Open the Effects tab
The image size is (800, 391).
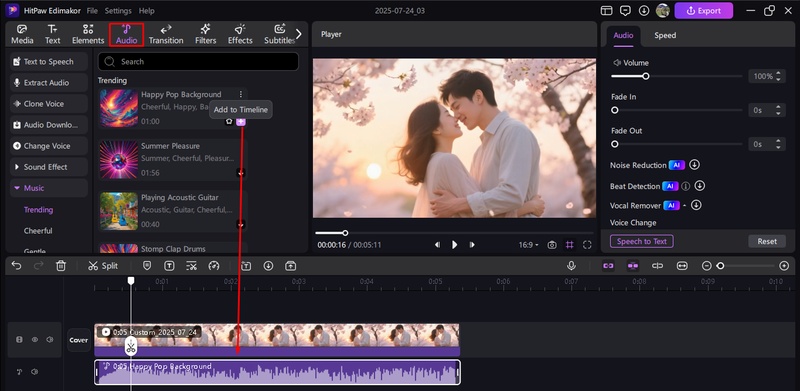240,35
